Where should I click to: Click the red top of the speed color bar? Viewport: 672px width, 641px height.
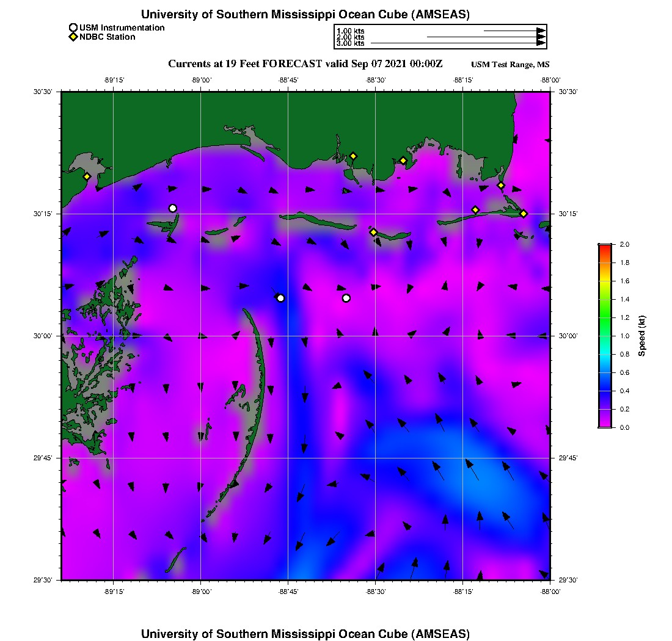605,246
